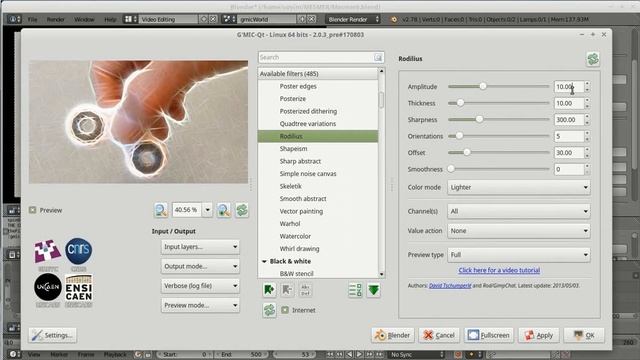Click the Rodilius reset parameters icon

coord(593,59)
